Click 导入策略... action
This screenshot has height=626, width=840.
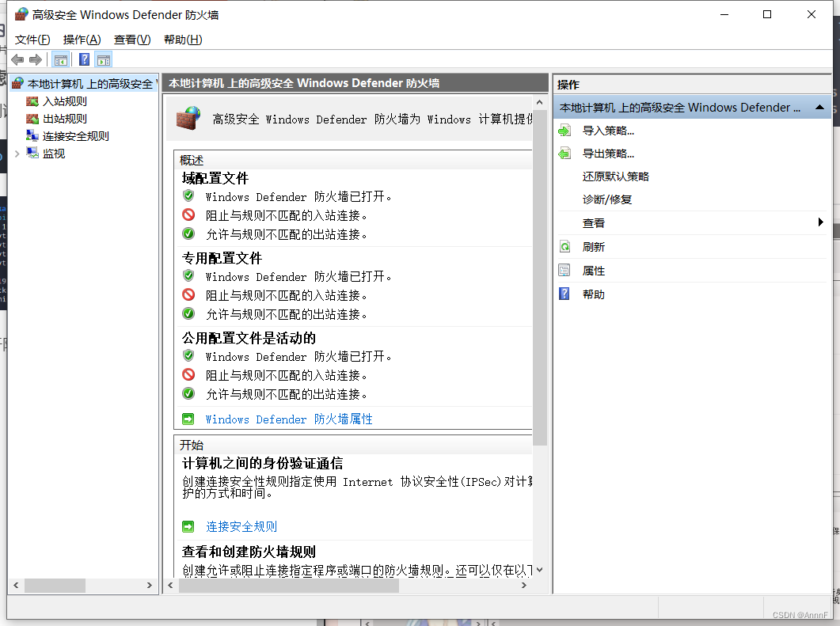point(608,131)
